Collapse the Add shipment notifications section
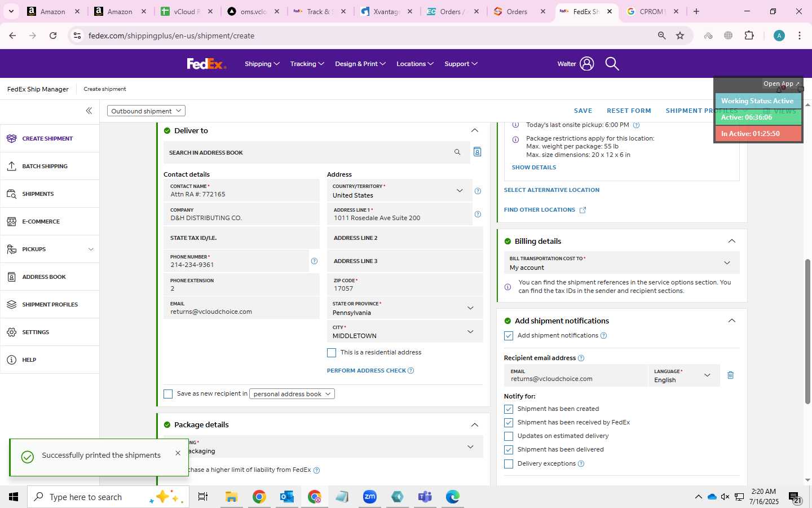This screenshot has width=812, height=508. (732, 321)
